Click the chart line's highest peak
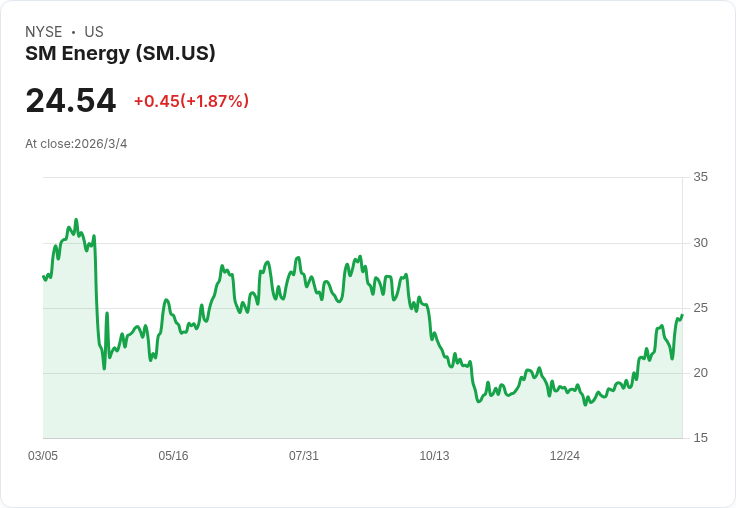This screenshot has height=508, width=736. pyautogui.click(x=76, y=220)
